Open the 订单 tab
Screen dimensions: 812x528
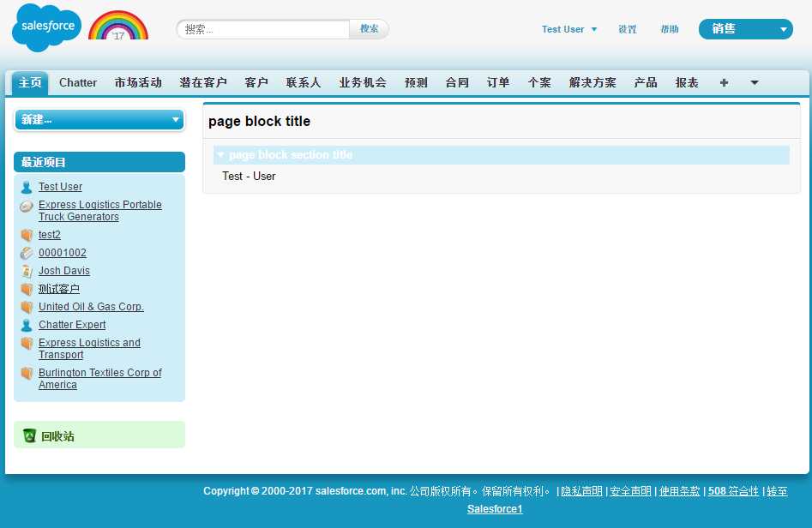tap(497, 83)
